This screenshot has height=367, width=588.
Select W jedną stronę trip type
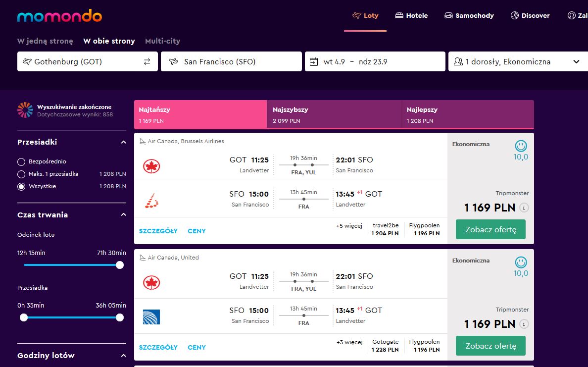pyautogui.click(x=45, y=41)
